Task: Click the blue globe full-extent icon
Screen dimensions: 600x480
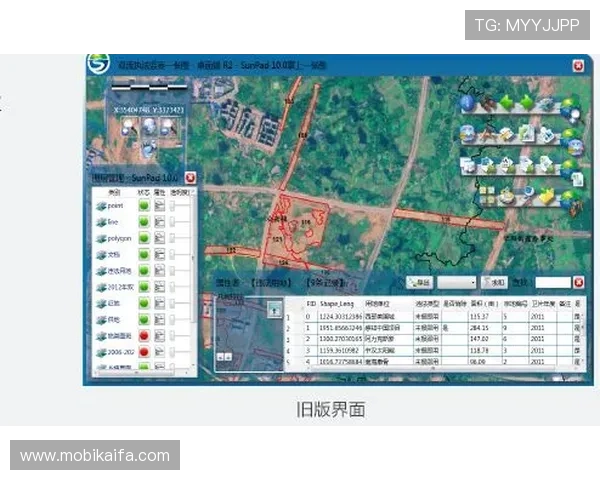Action: pyautogui.click(x=467, y=103)
